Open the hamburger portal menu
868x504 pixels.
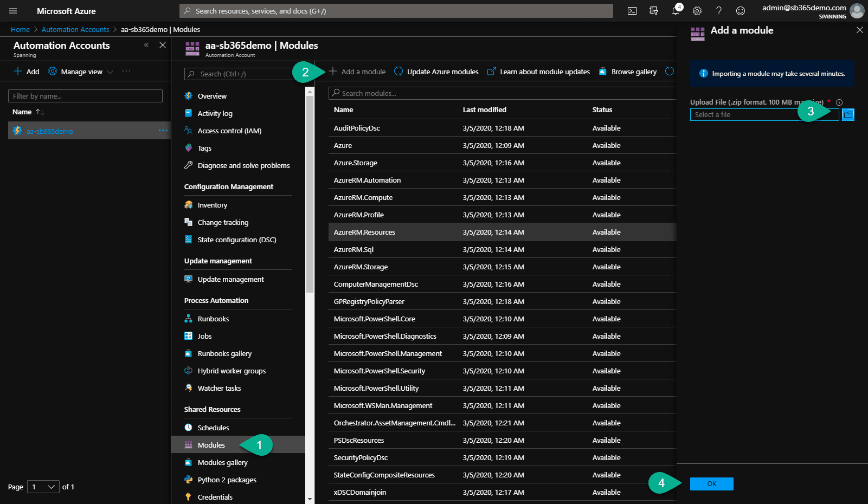point(12,10)
